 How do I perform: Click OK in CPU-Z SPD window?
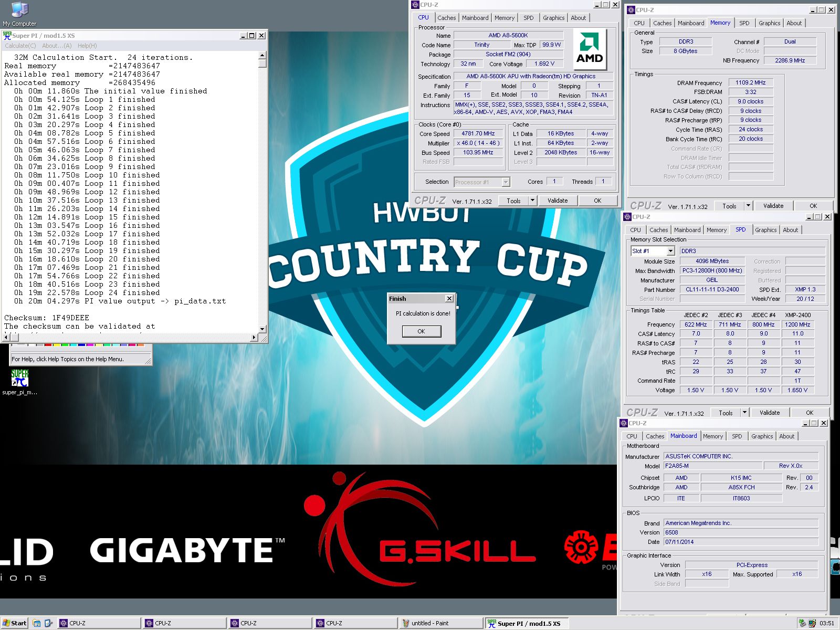coord(810,413)
